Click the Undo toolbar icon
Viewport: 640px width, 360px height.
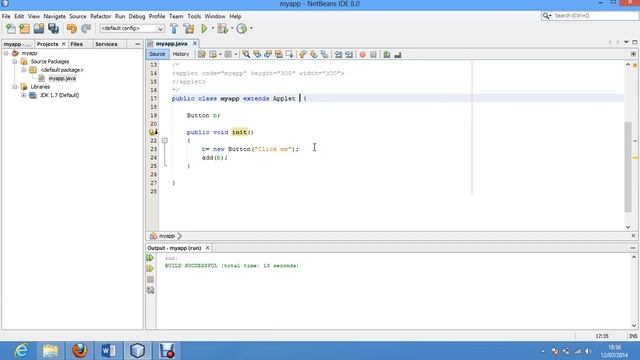point(72,29)
